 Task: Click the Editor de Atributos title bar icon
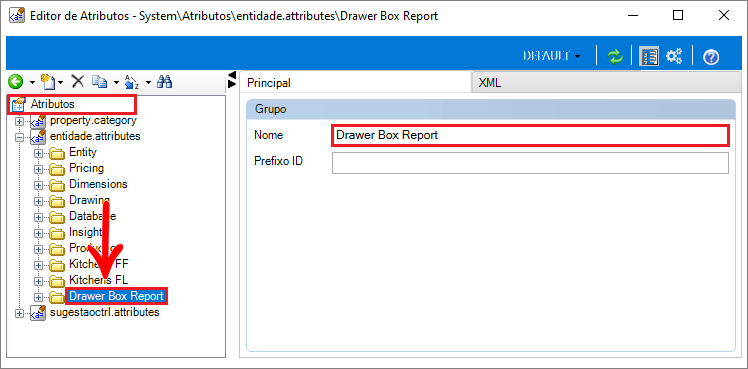click(18, 16)
